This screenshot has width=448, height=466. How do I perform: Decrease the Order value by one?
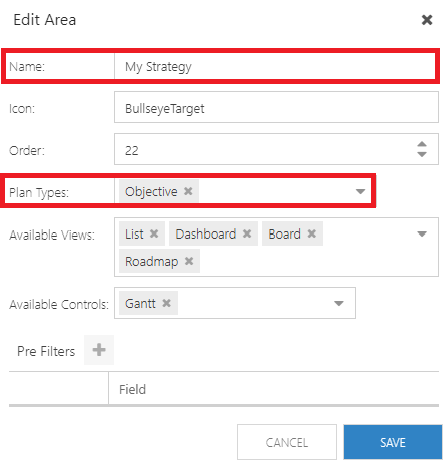(x=422, y=154)
